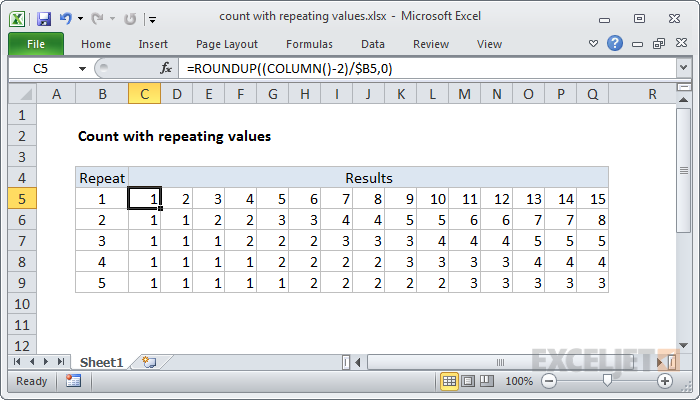Viewport: 700px width, 400px height.
Task: Click the vertical split box above scrollbar
Action: [x=683, y=87]
